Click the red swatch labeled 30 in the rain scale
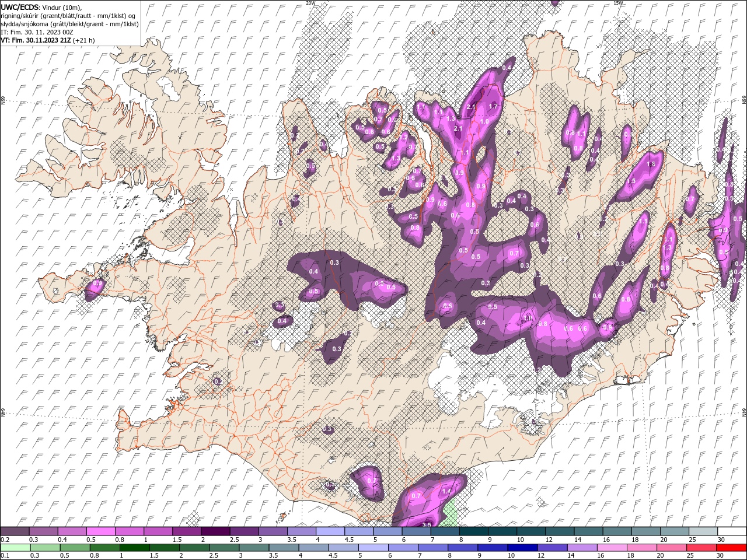Viewport: 747px width, 560px height. [732, 548]
